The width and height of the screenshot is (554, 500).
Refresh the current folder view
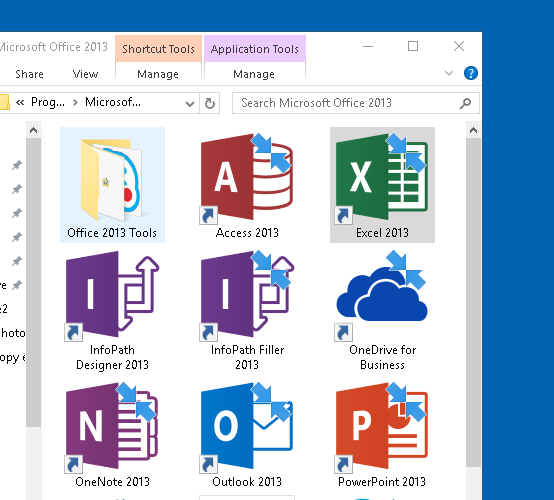(x=210, y=103)
